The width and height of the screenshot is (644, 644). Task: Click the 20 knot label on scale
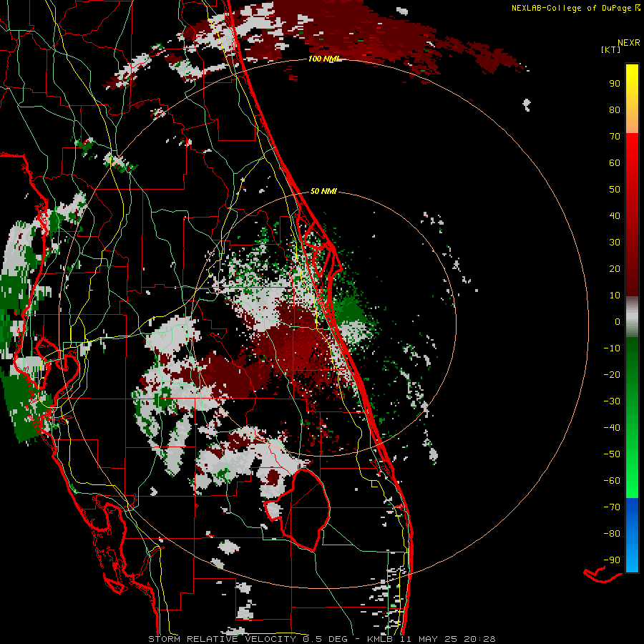click(x=615, y=269)
